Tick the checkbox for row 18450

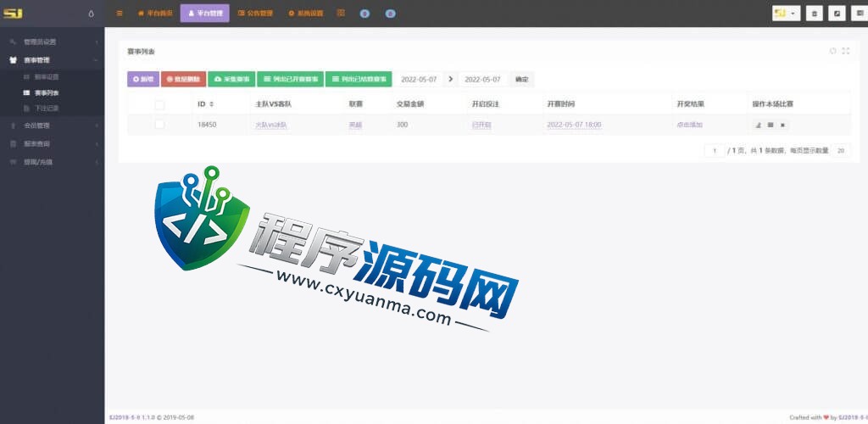pos(159,125)
